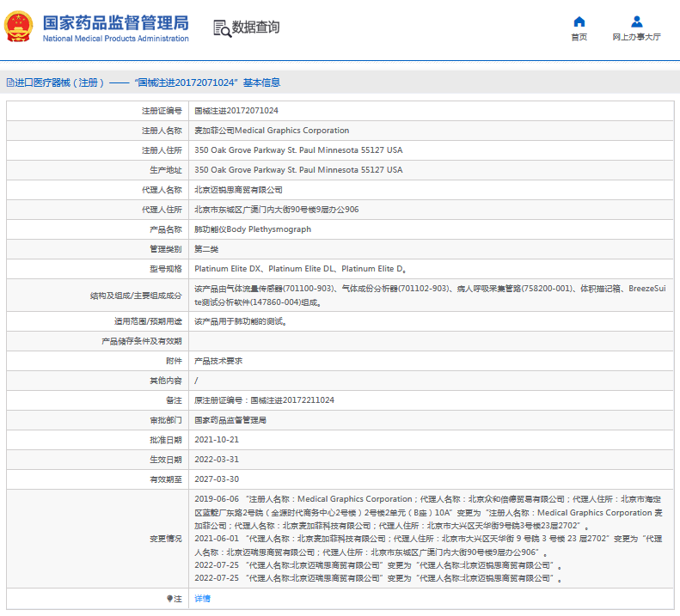The width and height of the screenshot is (680, 616).
Task: Open the 详情 link
Action: pos(202,599)
